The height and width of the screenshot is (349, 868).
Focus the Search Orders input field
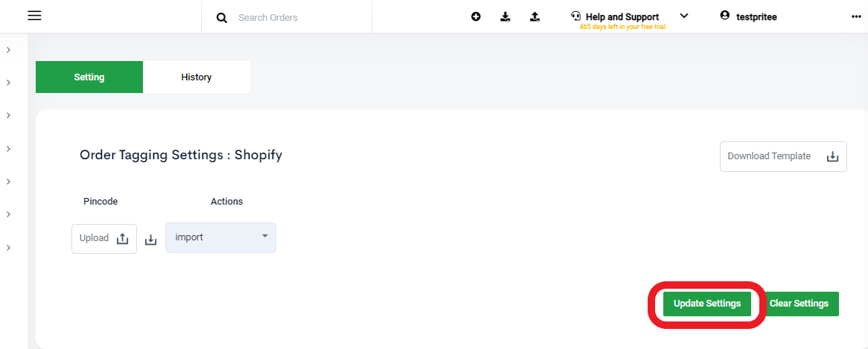299,17
